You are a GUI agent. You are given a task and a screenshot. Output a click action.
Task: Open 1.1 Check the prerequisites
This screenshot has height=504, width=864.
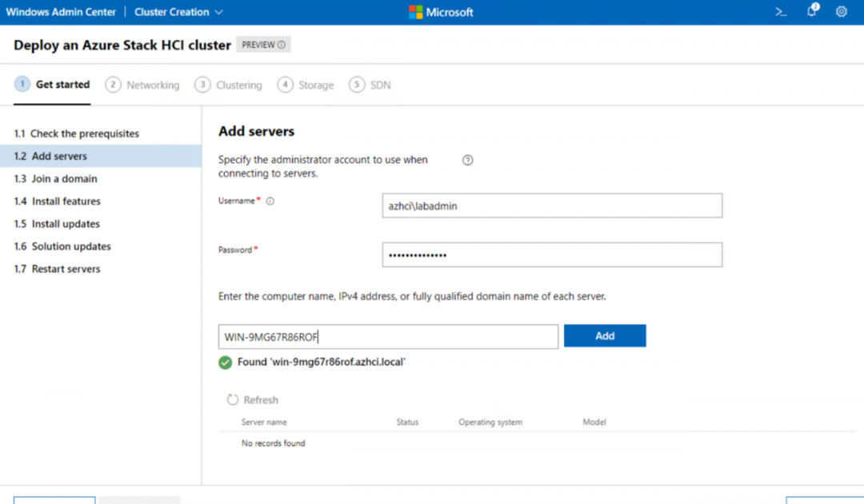coord(101,134)
